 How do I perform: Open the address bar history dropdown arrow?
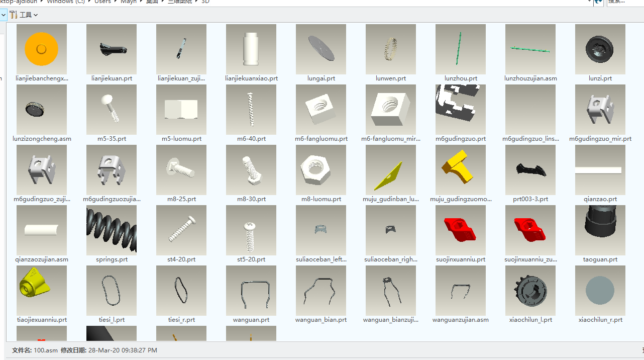pos(590,2)
